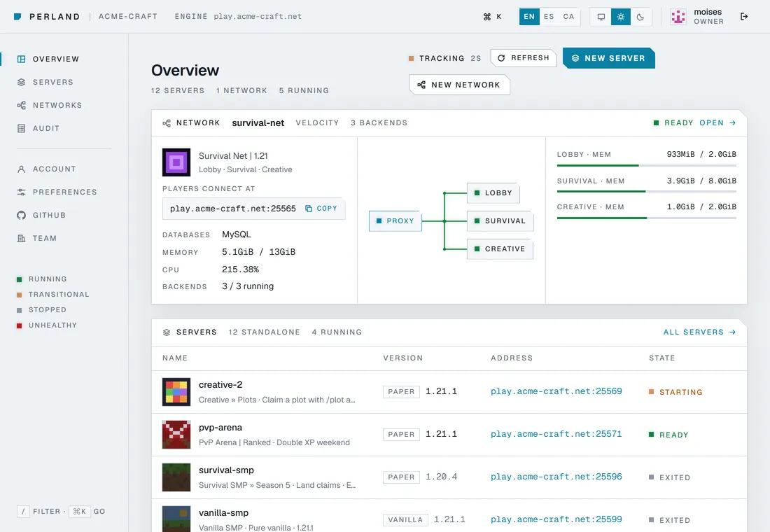The width and height of the screenshot is (770, 532).
Task: Click the Survival memory progress bar
Action: pos(647,192)
